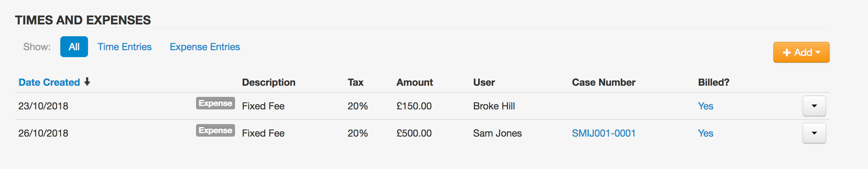Switch to the Time Entries filter
This screenshot has height=169, width=868.
[124, 47]
